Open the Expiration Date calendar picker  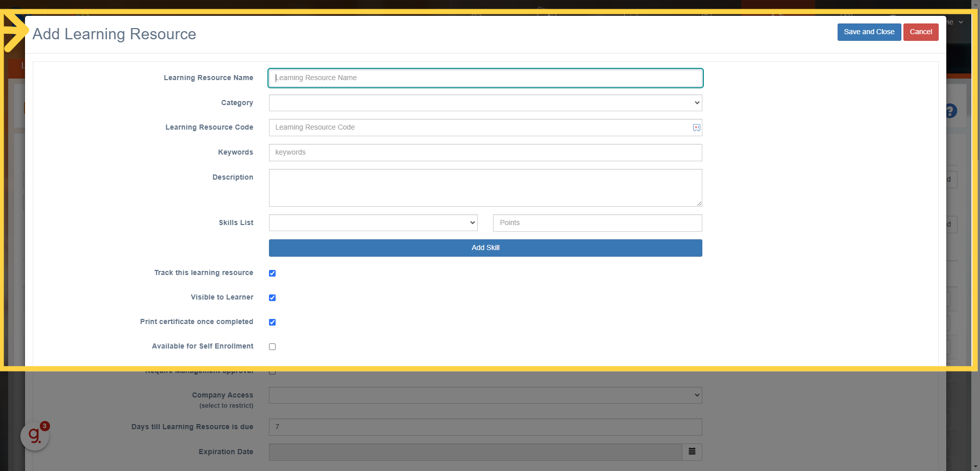click(692, 452)
